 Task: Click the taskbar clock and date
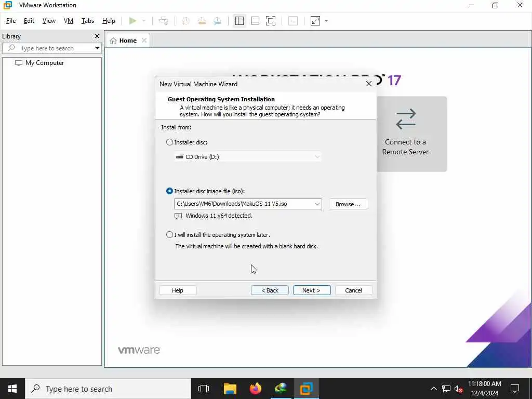coord(485,389)
